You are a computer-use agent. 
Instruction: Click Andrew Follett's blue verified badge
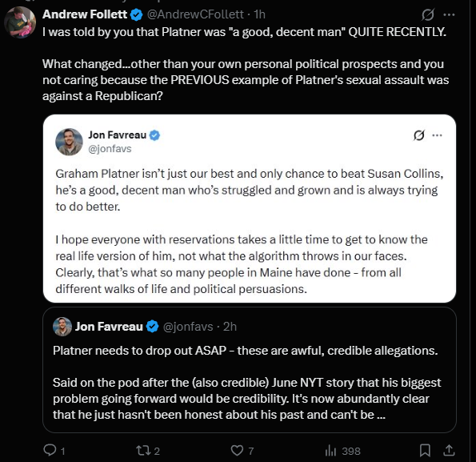tap(137, 14)
